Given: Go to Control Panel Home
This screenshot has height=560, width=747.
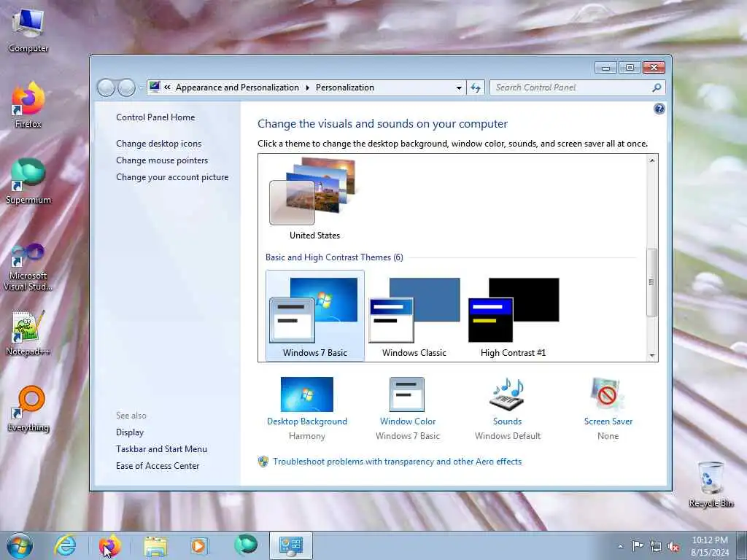Looking at the screenshot, I should point(155,117).
